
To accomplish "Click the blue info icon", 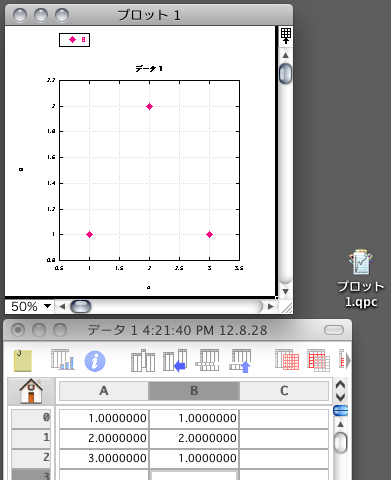I will tap(95, 361).
